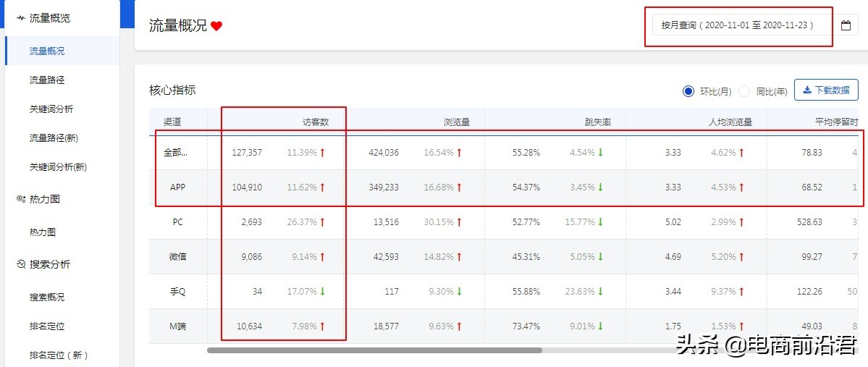Open the 按月查询 date range field
Viewport: 868px width, 367px height.
[743, 25]
